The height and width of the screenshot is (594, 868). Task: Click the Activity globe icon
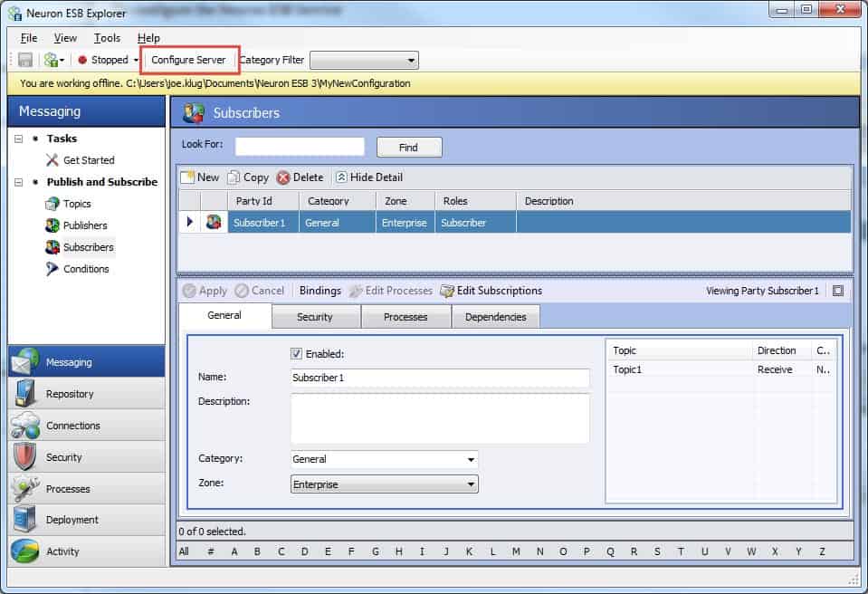[x=25, y=551]
